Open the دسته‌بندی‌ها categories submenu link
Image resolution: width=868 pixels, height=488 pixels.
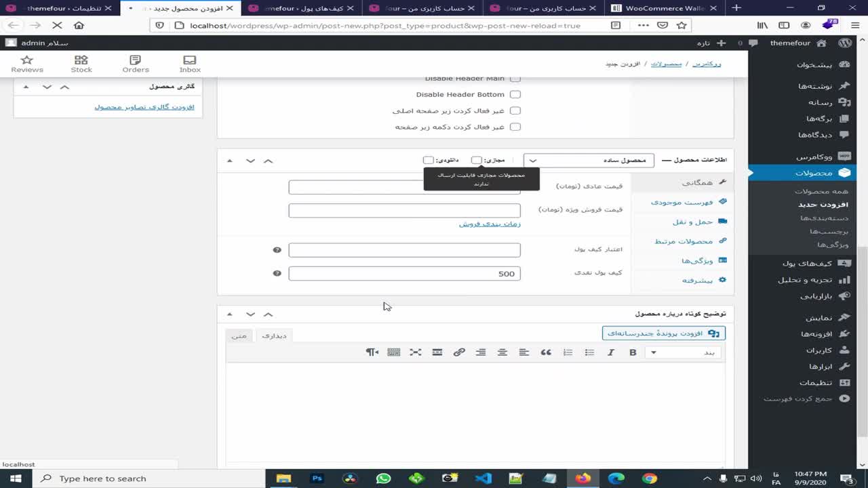point(824,218)
